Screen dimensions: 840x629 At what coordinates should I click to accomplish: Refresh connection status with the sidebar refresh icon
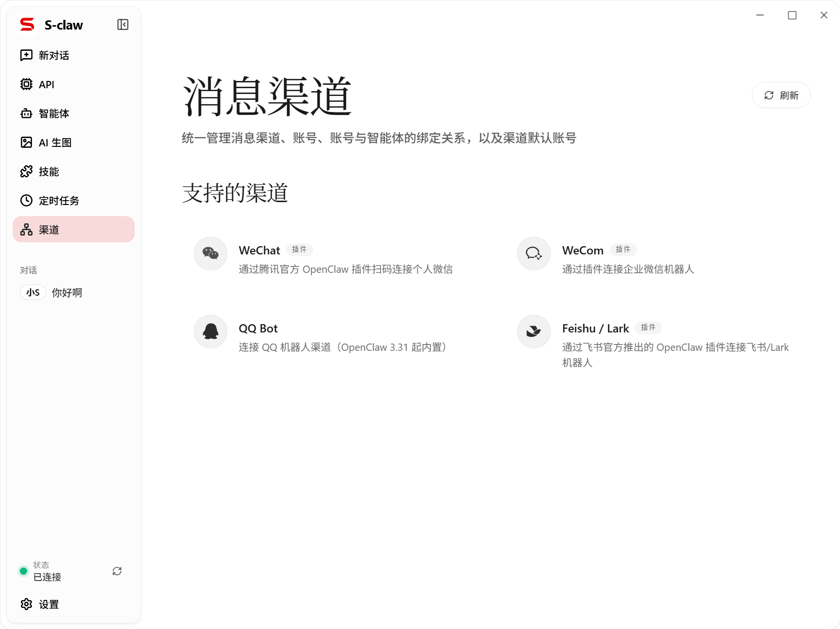(x=117, y=571)
